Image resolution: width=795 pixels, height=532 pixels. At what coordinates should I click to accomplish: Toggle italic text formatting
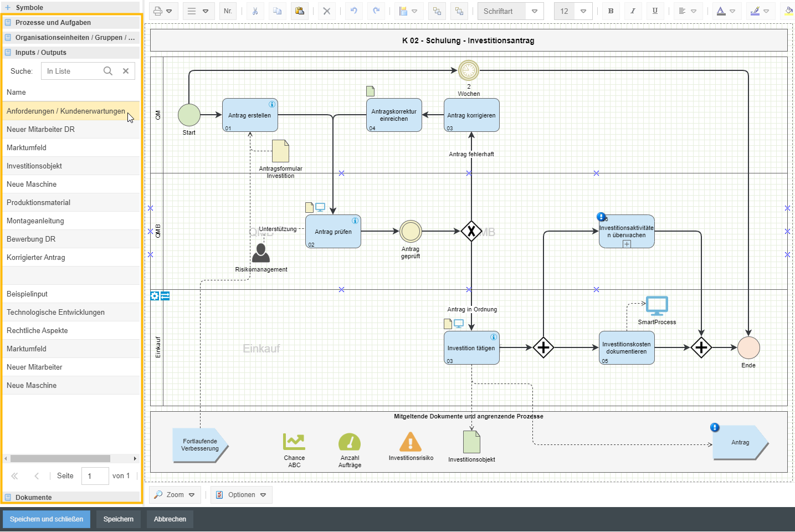(633, 11)
